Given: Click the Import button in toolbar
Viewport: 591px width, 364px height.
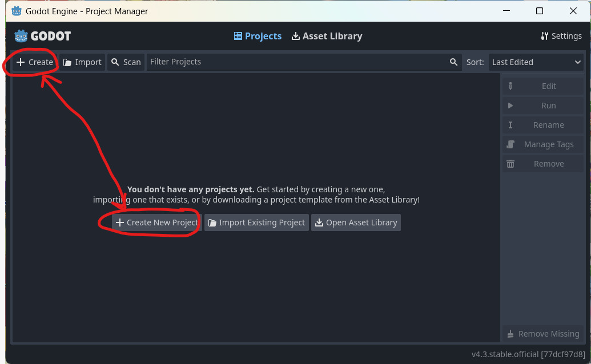Looking at the screenshot, I should pyautogui.click(x=82, y=62).
